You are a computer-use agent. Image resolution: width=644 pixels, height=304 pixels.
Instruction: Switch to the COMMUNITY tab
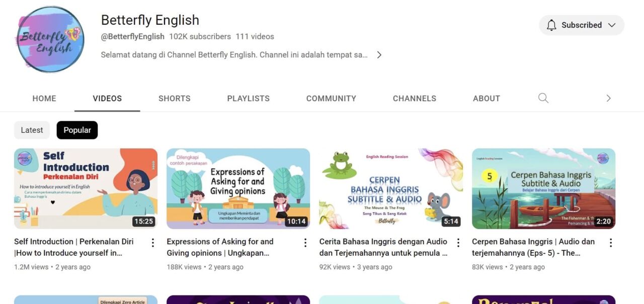(x=331, y=98)
